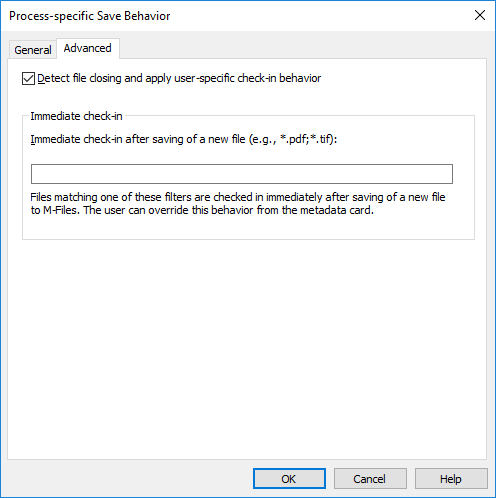Screen dimensions: 496x498
Task: Click the M-Files override note text
Action: point(202,210)
